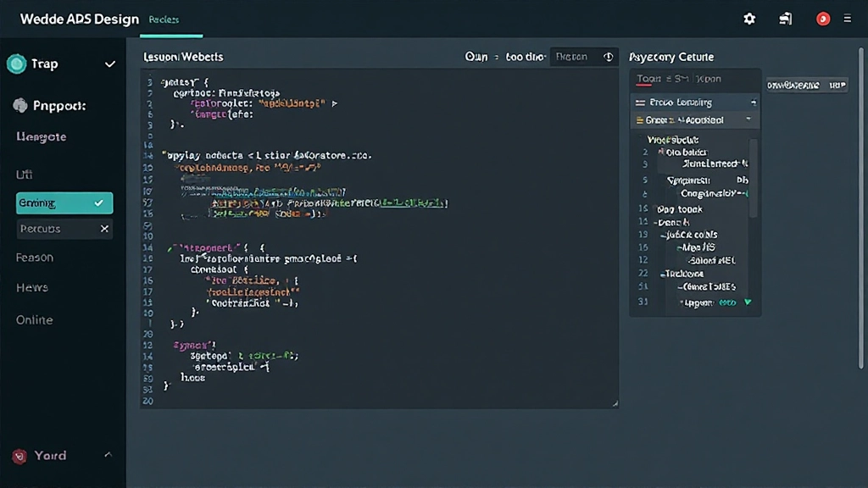Select the teal Trap icon in the sidebar
868x488 pixels.
tap(18, 64)
